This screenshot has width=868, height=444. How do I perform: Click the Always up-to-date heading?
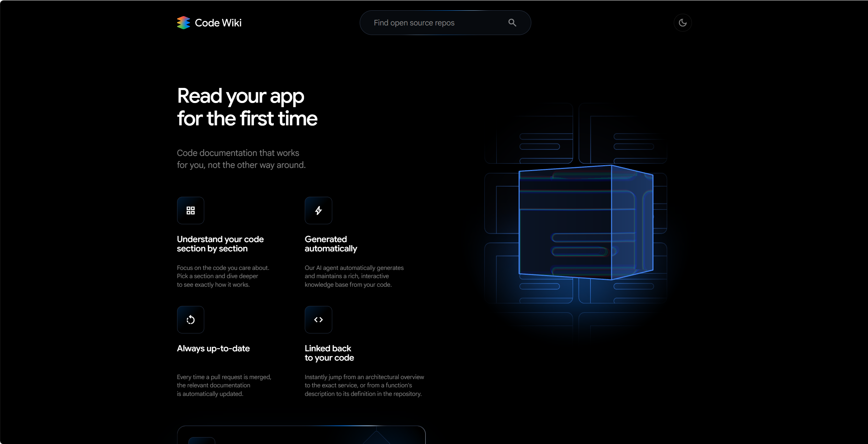tap(213, 349)
